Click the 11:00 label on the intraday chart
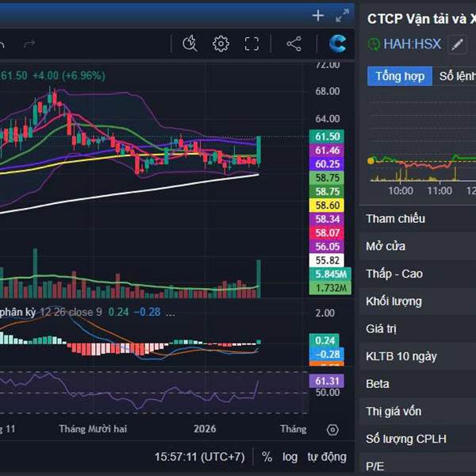Screen dimensions: 476x476 tap(440, 191)
